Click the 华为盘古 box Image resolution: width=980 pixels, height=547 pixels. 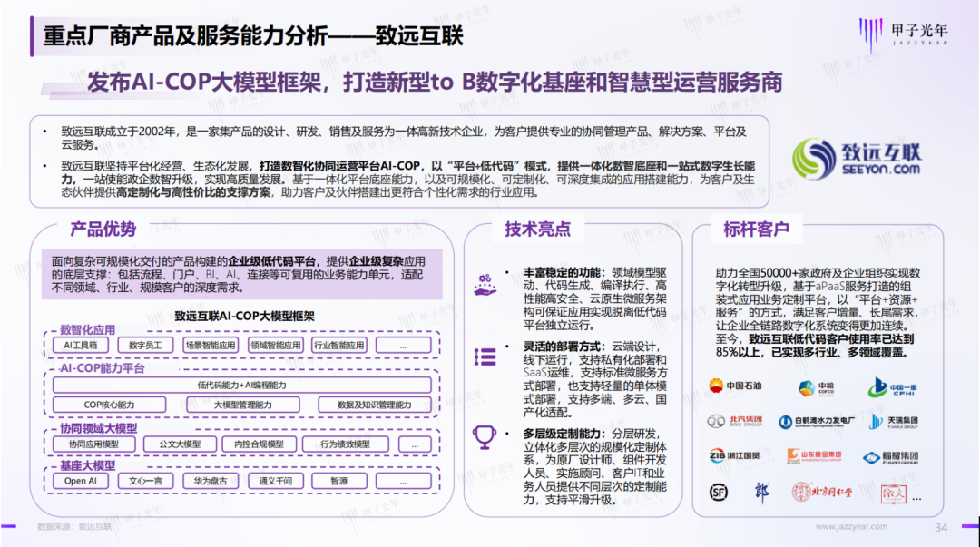[211, 481]
